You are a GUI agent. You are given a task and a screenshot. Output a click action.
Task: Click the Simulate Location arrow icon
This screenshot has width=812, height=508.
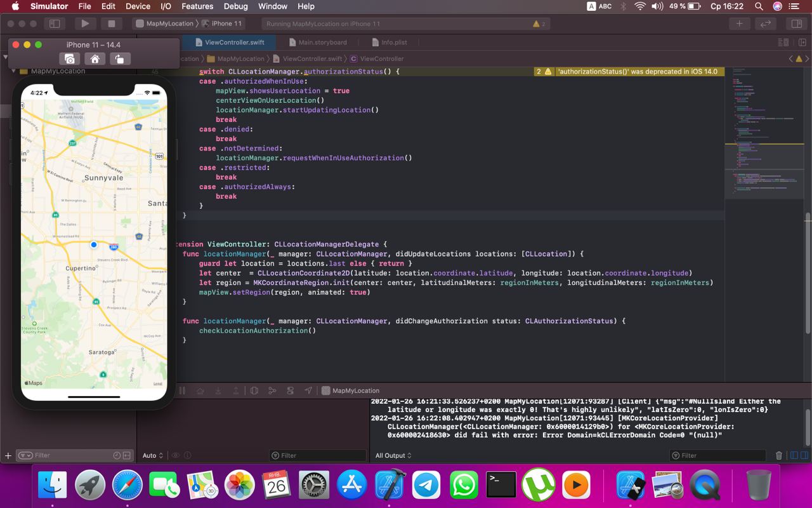[x=308, y=391]
